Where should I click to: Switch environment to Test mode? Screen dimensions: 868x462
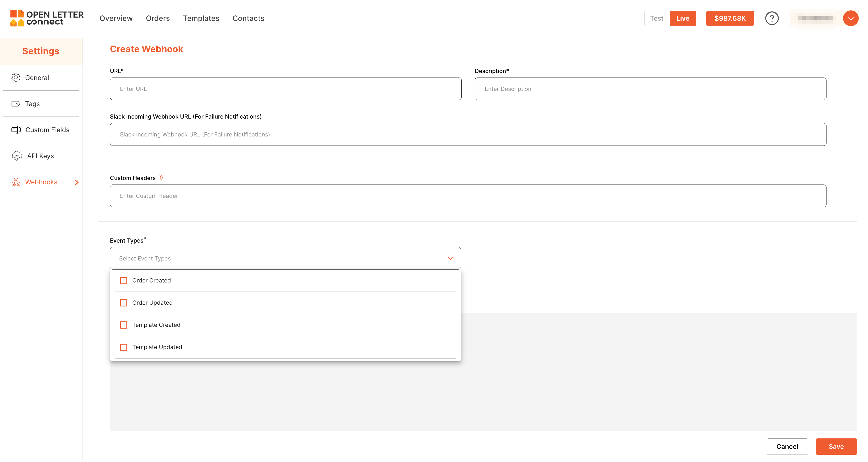pyautogui.click(x=657, y=18)
